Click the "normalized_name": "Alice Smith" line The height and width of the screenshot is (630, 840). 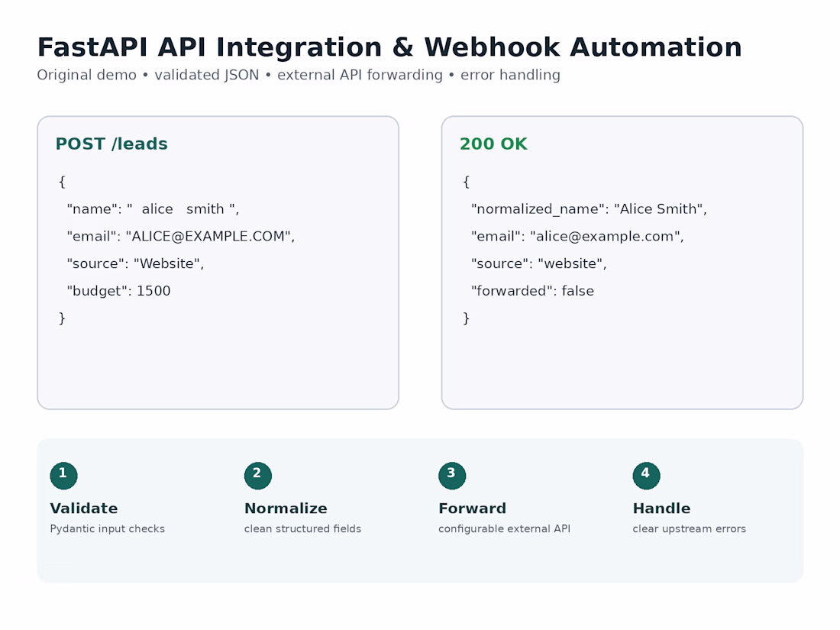(589, 209)
